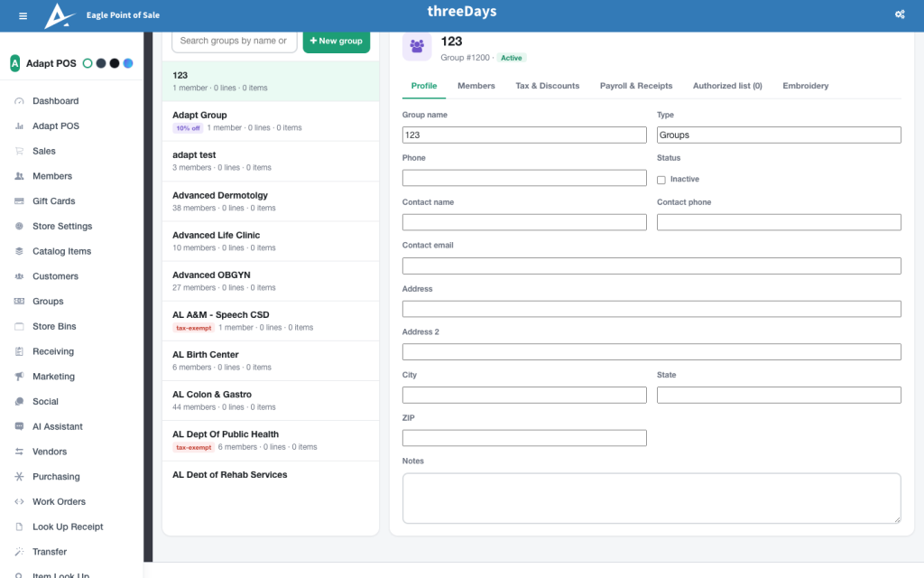This screenshot has width=924, height=578.
Task: Click the Marketing megaphone icon
Action: pyautogui.click(x=19, y=377)
